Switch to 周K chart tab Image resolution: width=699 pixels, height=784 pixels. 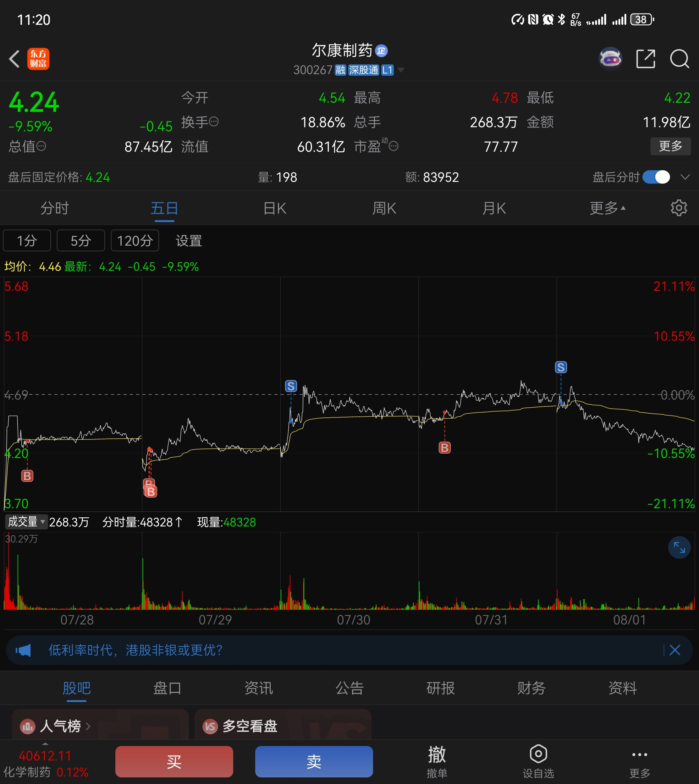(384, 208)
